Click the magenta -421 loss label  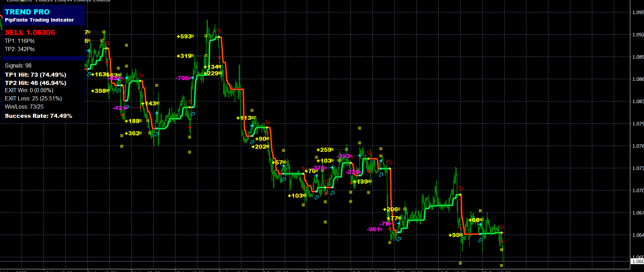coord(119,108)
